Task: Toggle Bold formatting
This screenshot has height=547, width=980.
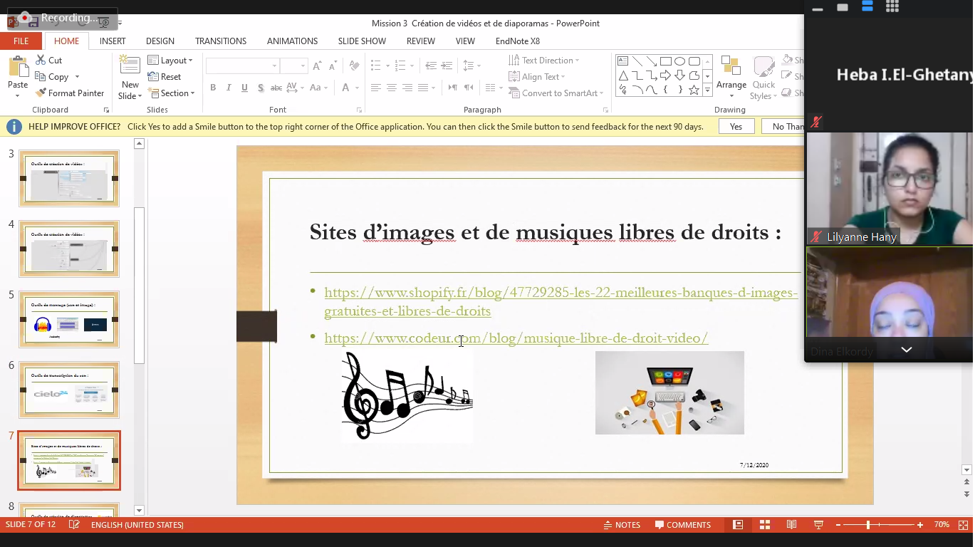Action: pyautogui.click(x=213, y=88)
